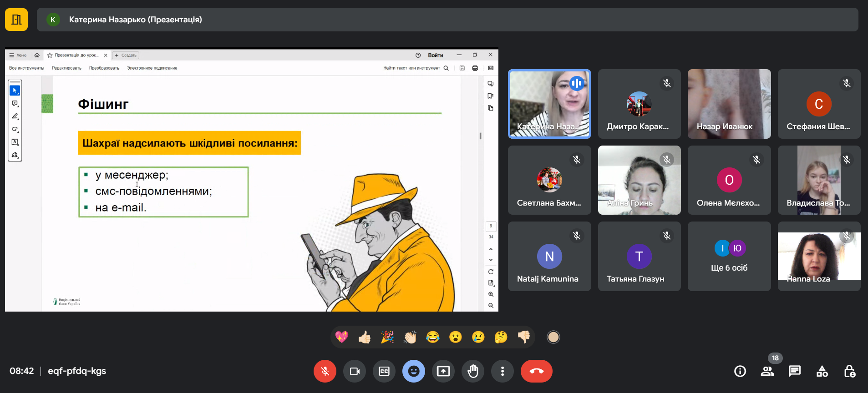The image size is (868, 393).
Task: Open meeting details info icon
Action: click(740, 371)
